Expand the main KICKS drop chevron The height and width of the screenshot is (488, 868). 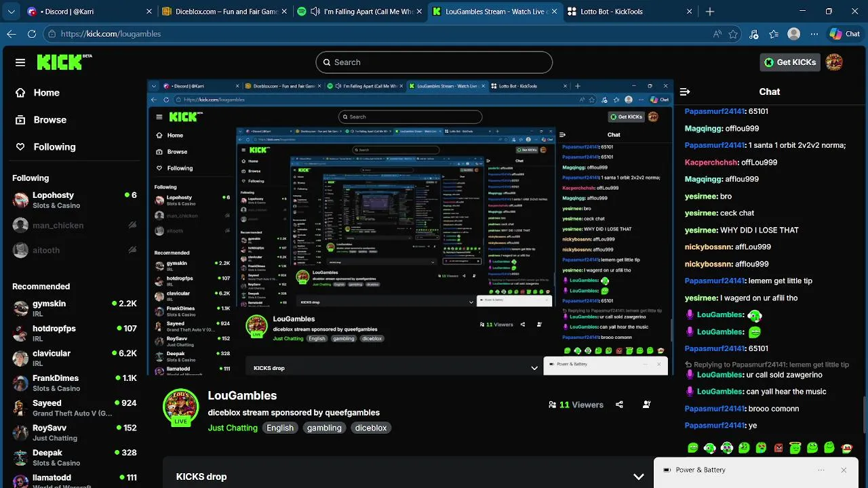[638, 476]
